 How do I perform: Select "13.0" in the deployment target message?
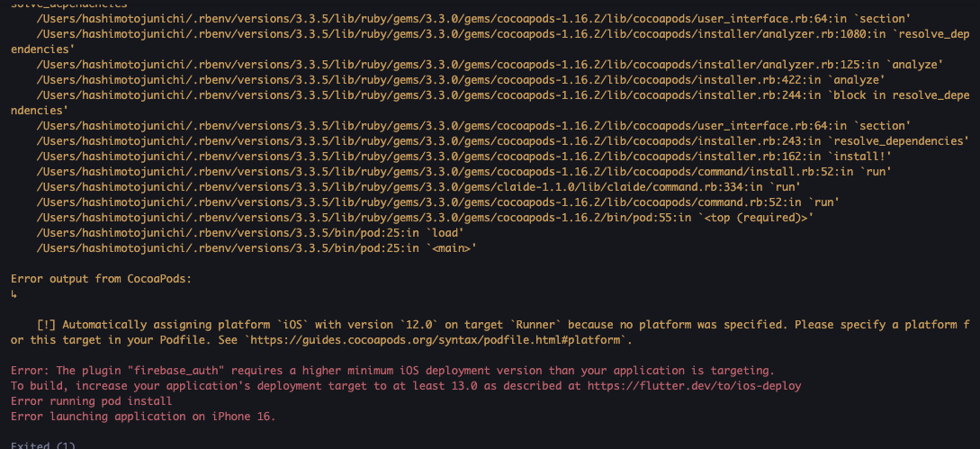click(x=464, y=386)
